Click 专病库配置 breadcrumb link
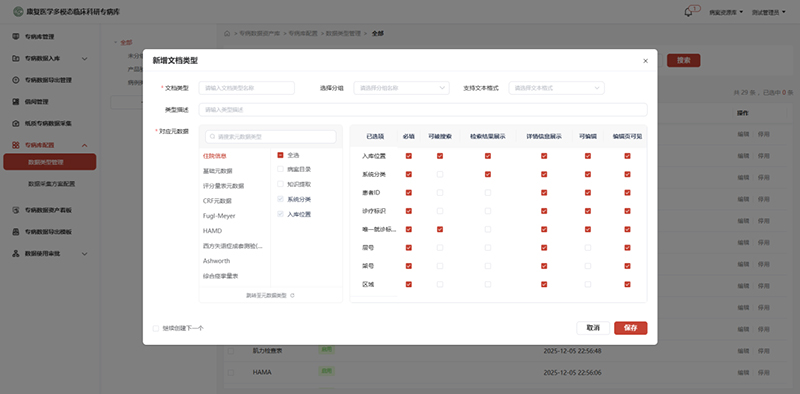800x394 pixels. pyautogui.click(x=303, y=33)
